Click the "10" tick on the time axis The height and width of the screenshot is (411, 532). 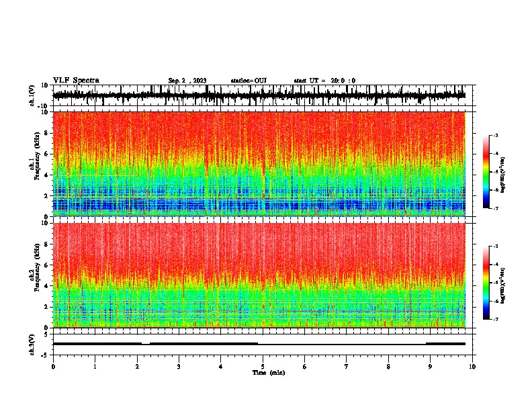472,367
